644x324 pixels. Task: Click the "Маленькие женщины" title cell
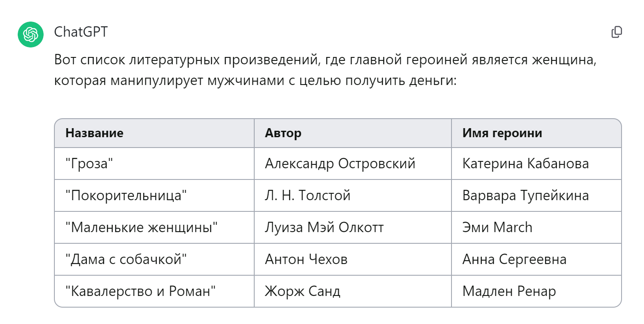coord(142,227)
